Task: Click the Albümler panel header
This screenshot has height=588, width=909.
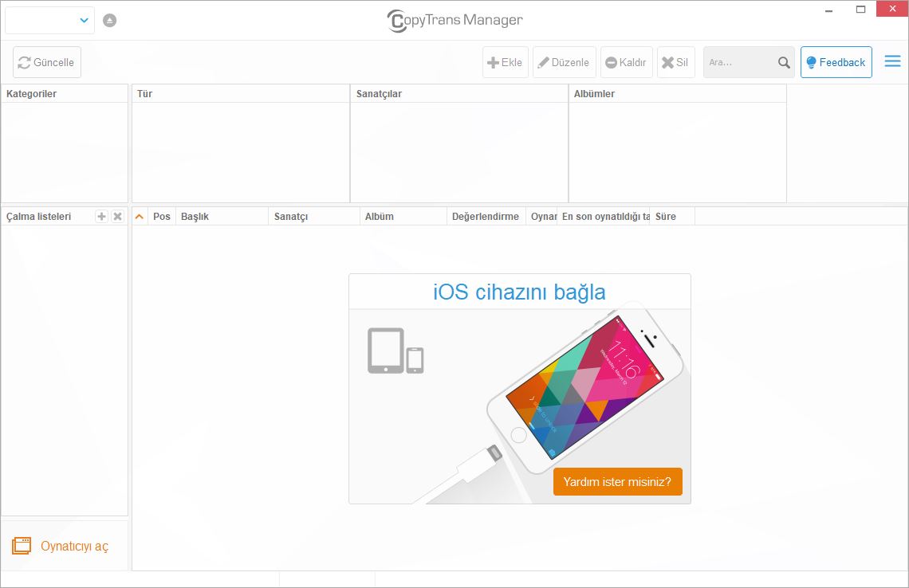Action: (x=677, y=94)
